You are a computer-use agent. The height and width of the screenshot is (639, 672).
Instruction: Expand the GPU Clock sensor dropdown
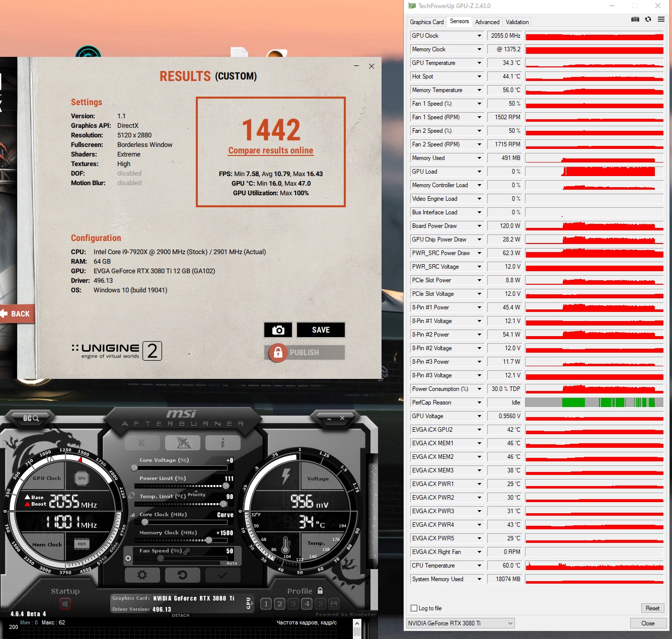479,36
